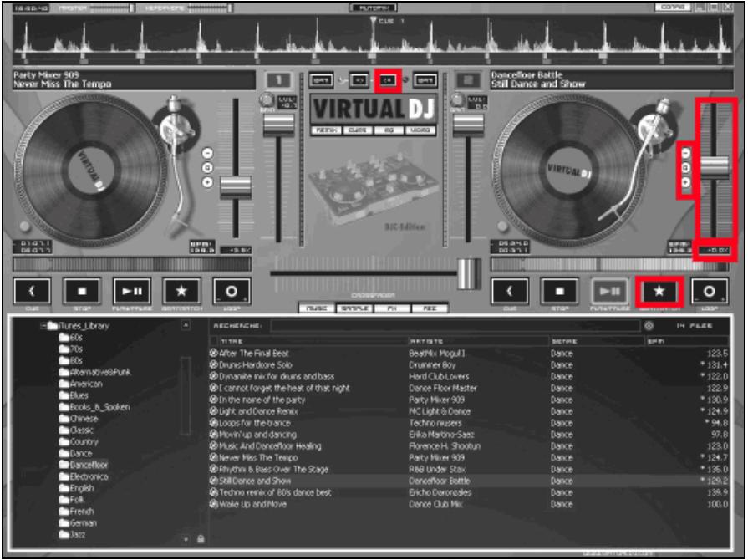Image resolution: width=748 pixels, height=560 pixels.
Task: Toggle the deck 2 monitor button
Action: point(467,80)
